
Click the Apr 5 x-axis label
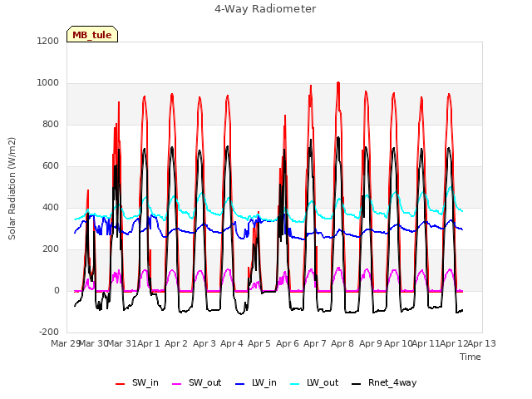[259, 343]
